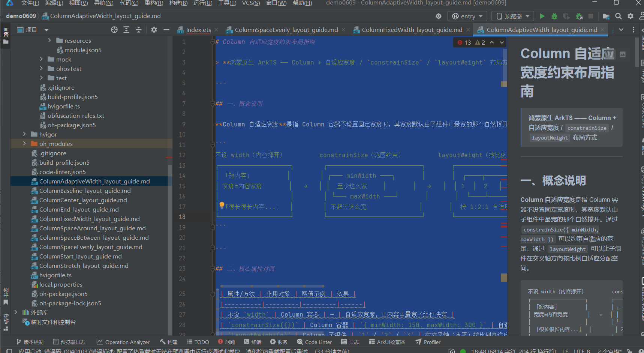Image resolution: width=644 pixels, height=353 pixels.
Task: Locate opened file in project tree
Action: (114, 30)
